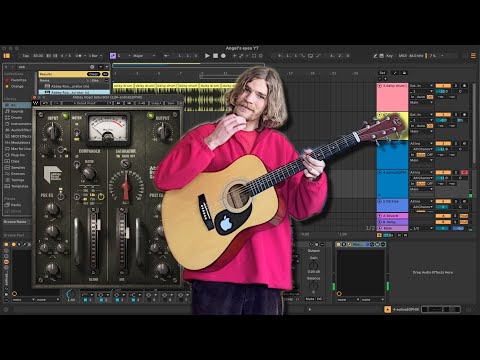Adjust the Compander mix knob
This screenshot has height=360, width=480.
click(89, 173)
